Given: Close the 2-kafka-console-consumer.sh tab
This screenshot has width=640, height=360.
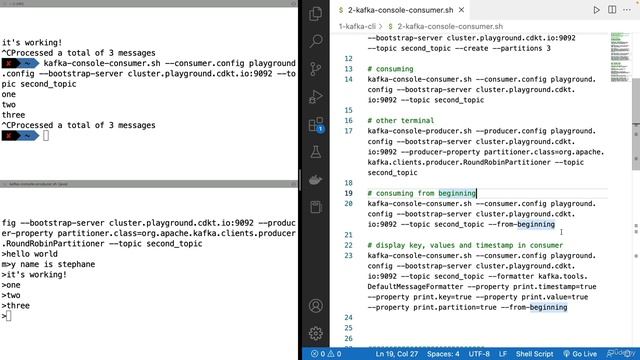Looking at the screenshot, I should 461,10.
